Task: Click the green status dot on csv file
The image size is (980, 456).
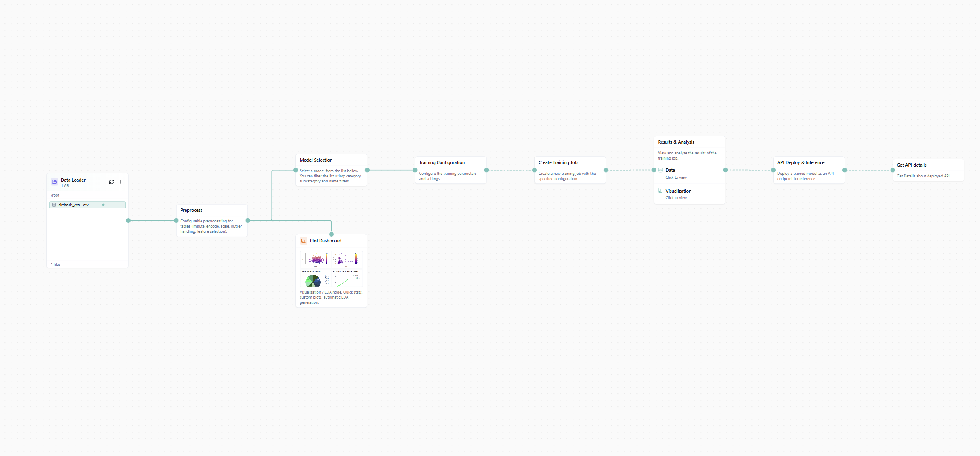Action: 103,205
